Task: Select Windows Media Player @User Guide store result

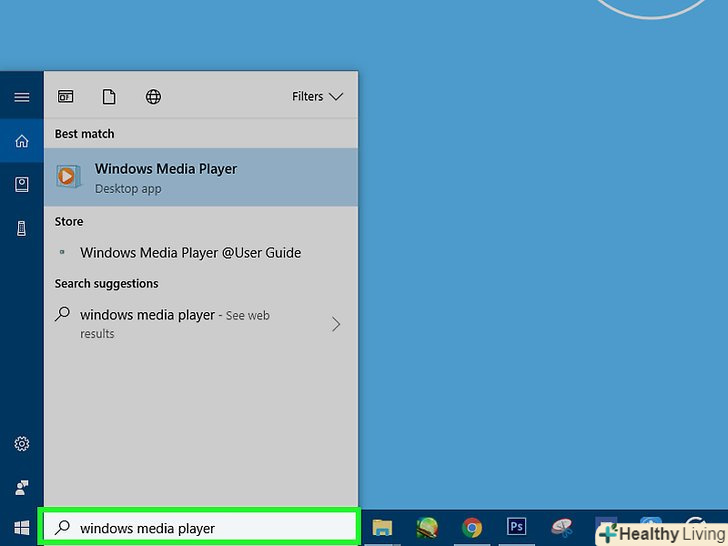Action: click(190, 253)
